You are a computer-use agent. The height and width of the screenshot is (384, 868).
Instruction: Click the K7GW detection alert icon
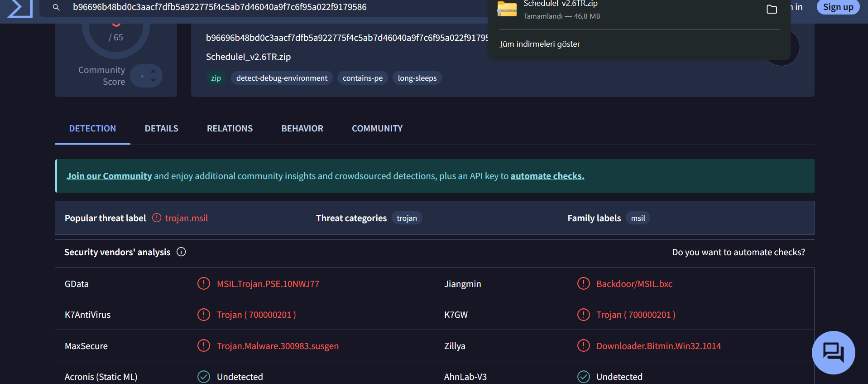click(584, 315)
